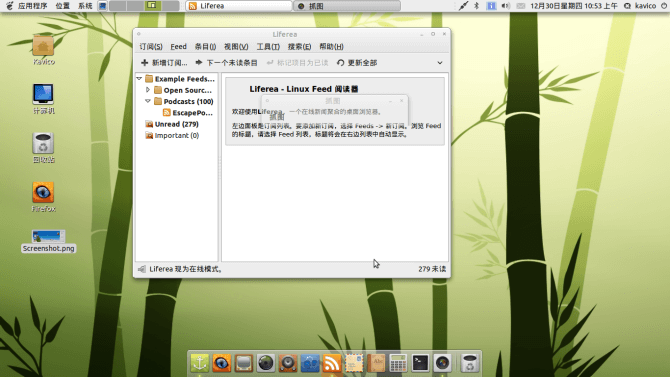Click the volume speaker icon in panel

pos(505,6)
